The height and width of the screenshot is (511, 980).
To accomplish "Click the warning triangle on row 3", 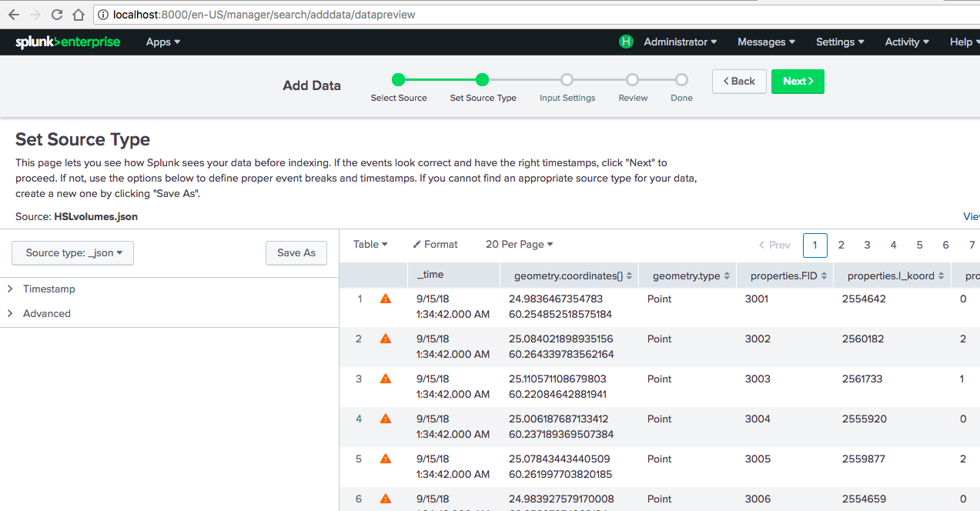I will [386, 378].
